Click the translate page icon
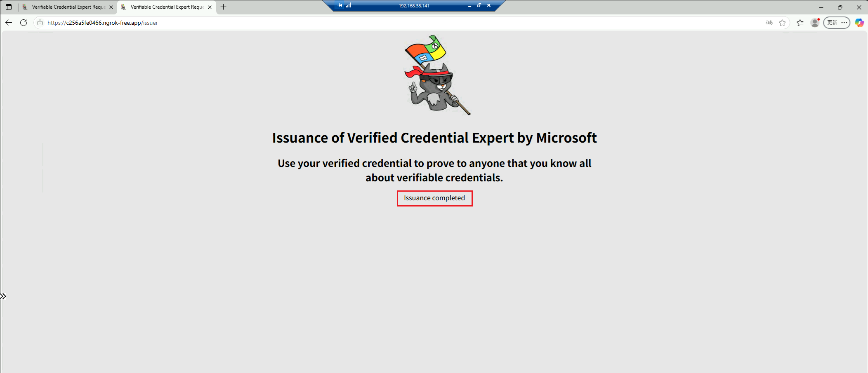Image resolution: width=868 pixels, height=373 pixels. click(769, 23)
